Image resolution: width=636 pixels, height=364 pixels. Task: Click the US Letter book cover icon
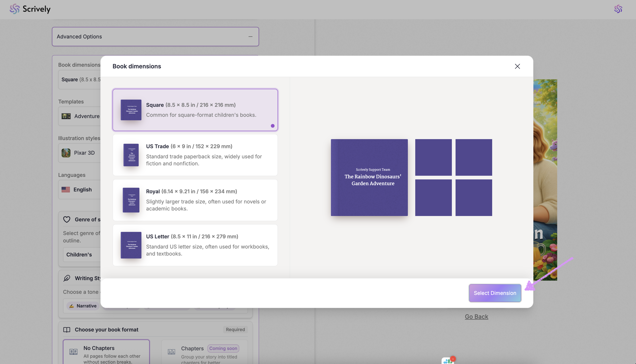pyautogui.click(x=131, y=245)
